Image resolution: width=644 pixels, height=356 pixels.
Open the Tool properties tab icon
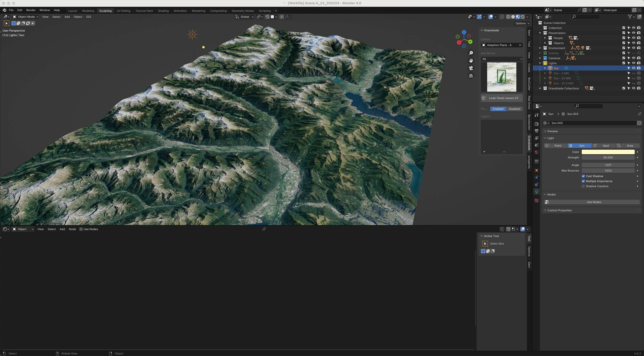(536, 115)
